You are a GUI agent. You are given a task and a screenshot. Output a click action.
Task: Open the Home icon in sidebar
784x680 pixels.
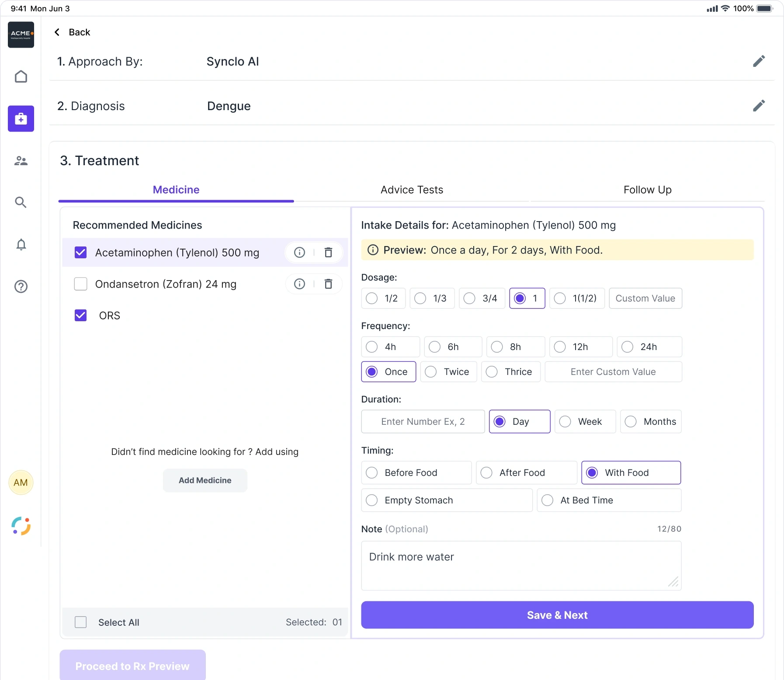click(x=21, y=76)
